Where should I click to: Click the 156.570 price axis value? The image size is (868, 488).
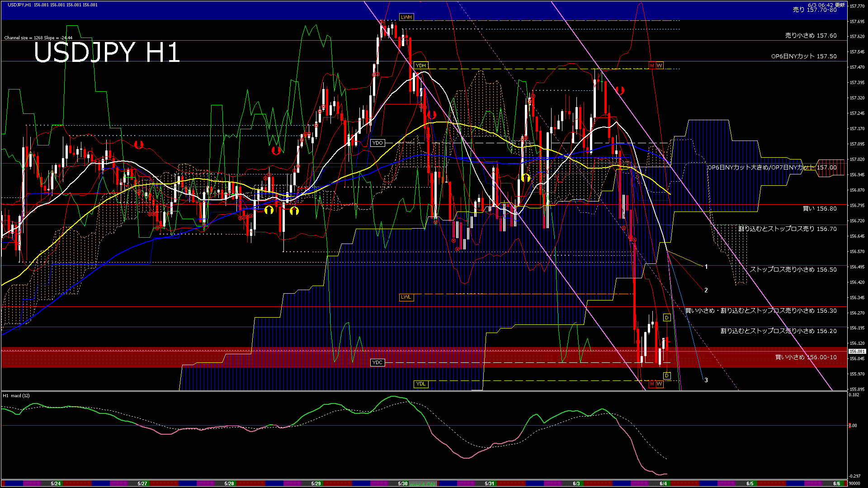tap(857, 251)
